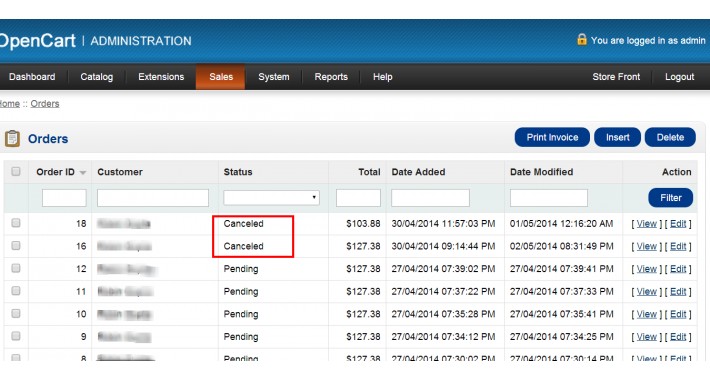Click the Customer filter input field
710x380 pixels.
point(153,198)
